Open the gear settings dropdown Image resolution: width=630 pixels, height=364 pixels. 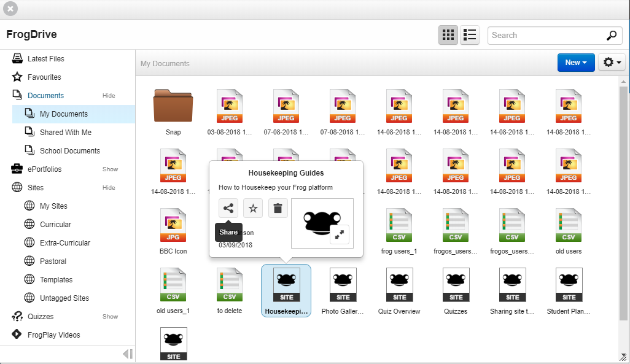click(x=612, y=63)
